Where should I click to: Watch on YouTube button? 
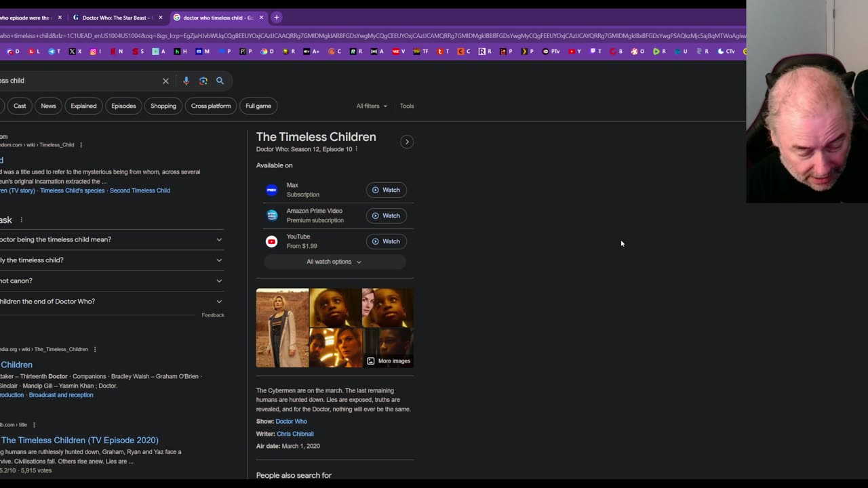click(x=386, y=241)
